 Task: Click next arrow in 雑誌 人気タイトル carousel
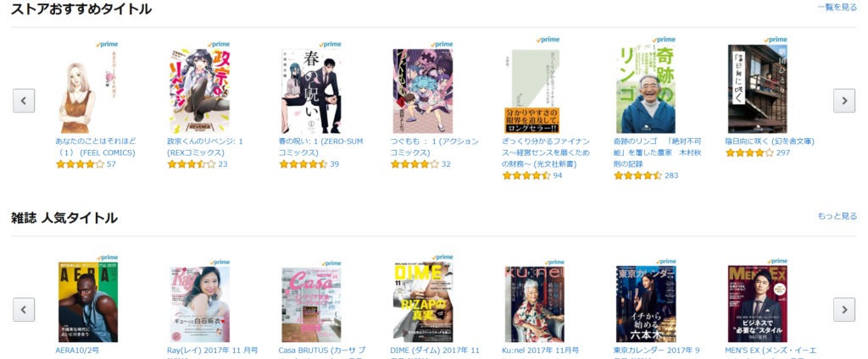pyautogui.click(x=843, y=309)
